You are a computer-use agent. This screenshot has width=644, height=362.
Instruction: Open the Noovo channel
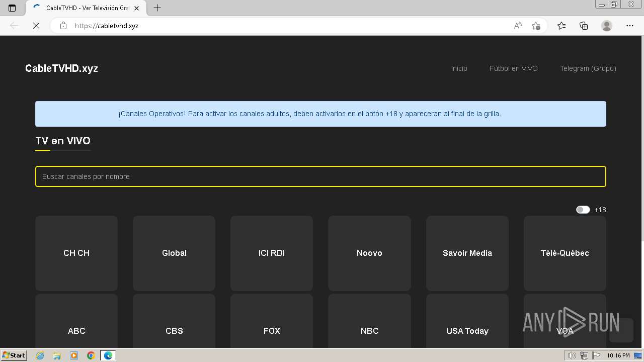[369, 253]
